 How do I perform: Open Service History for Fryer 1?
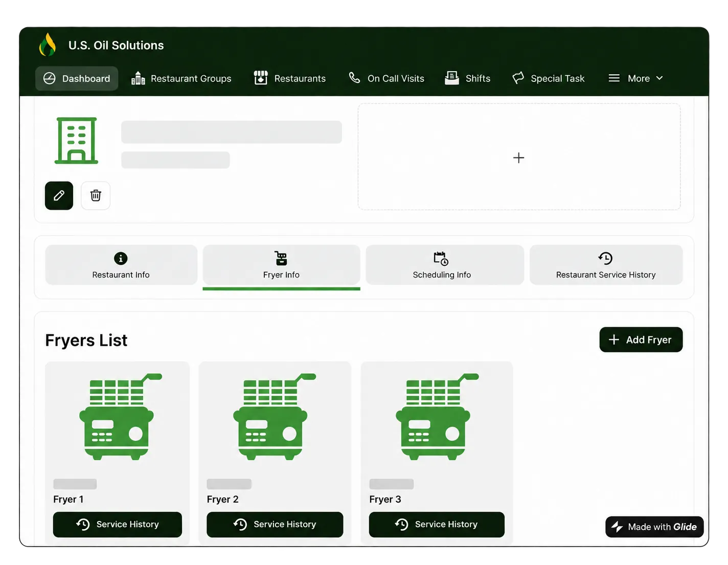tap(118, 525)
